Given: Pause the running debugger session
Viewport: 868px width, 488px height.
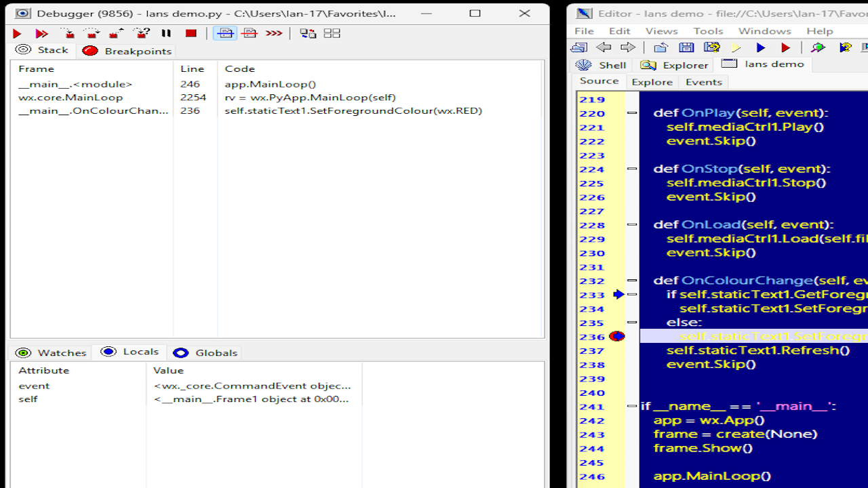Looking at the screenshot, I should pos(166,33).
